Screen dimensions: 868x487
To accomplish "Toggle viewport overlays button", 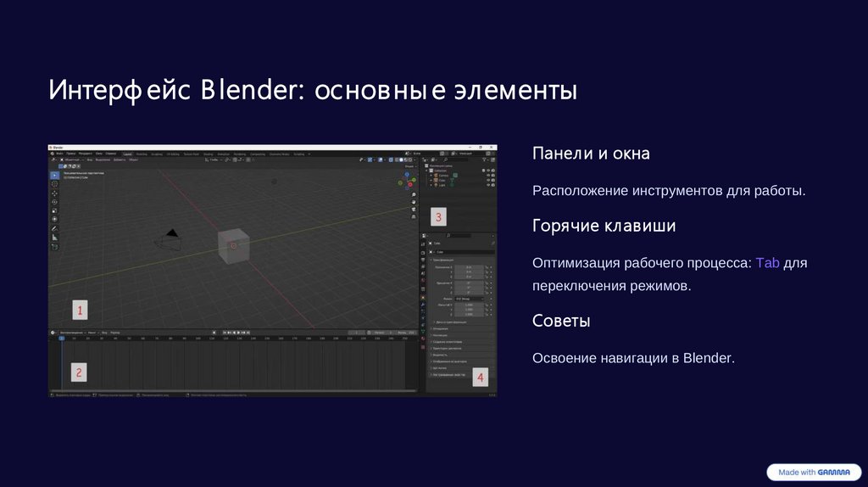I will point(381,160).
